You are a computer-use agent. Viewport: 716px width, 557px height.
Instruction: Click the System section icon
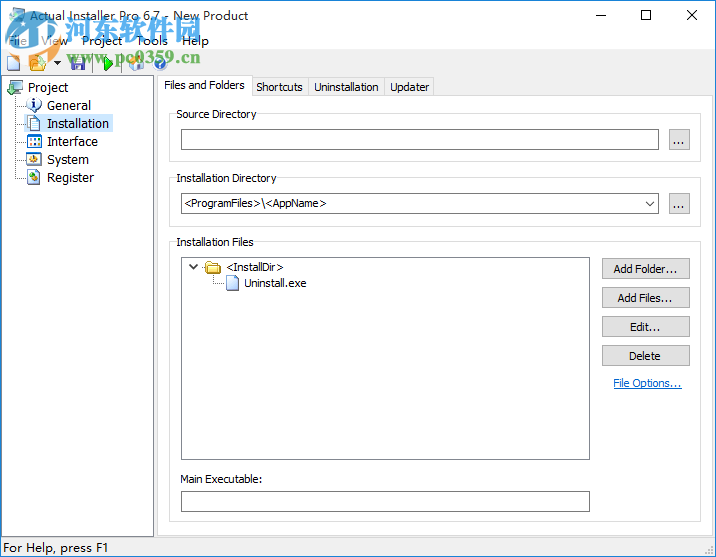click(34, 159)
